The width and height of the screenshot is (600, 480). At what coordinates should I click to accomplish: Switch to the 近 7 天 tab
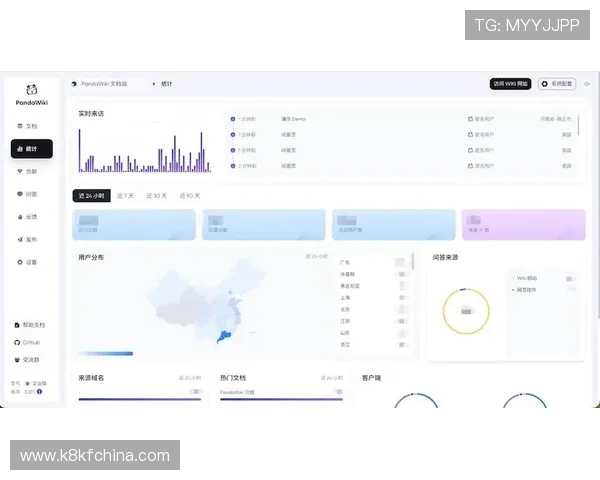click(x=125, y=196)
